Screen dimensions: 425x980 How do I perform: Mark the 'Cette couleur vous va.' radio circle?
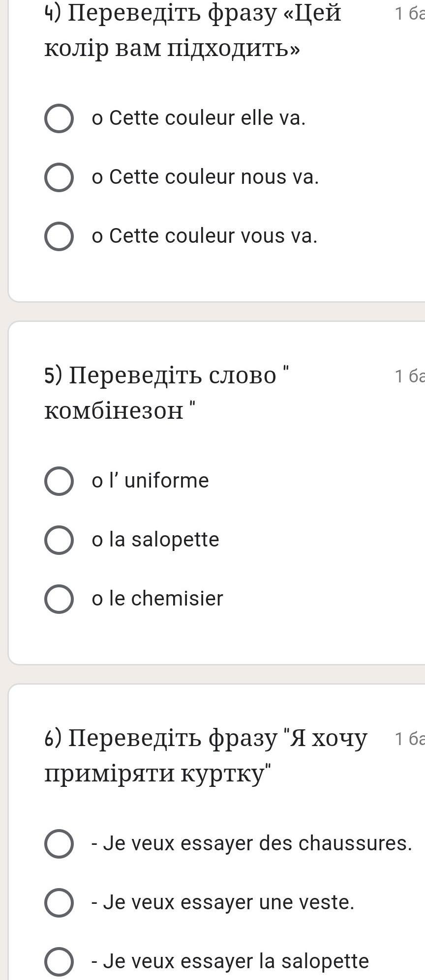coord(59,236)
